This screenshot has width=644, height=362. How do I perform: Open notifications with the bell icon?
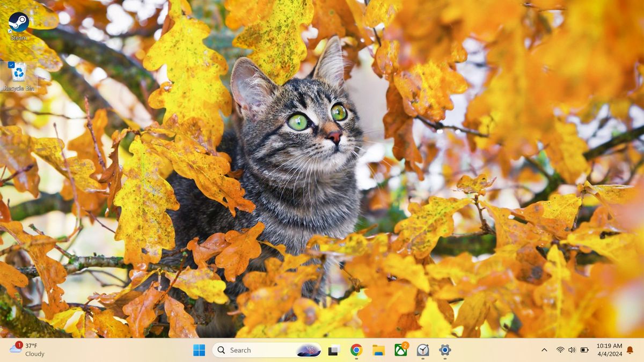tap(630, 350)
